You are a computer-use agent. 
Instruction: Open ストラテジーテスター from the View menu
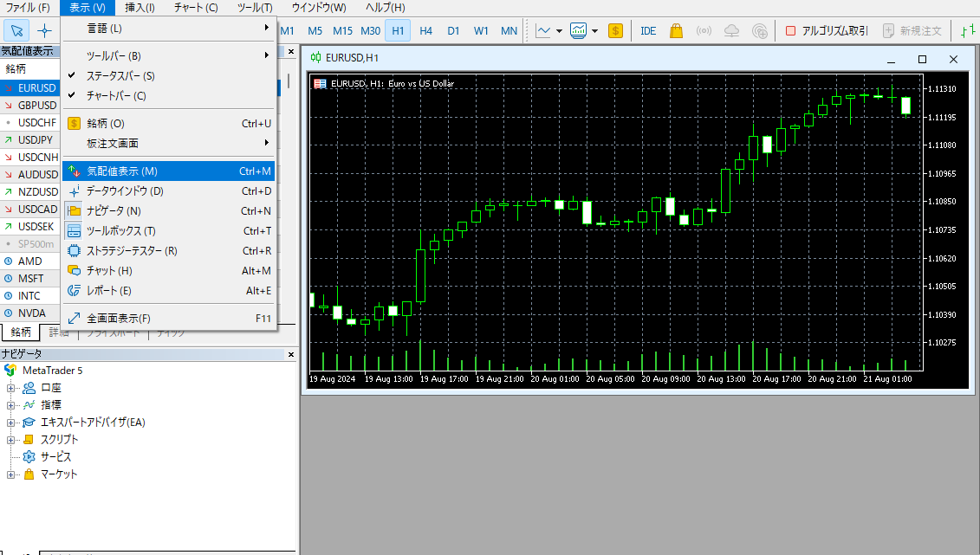coord(132,251)
